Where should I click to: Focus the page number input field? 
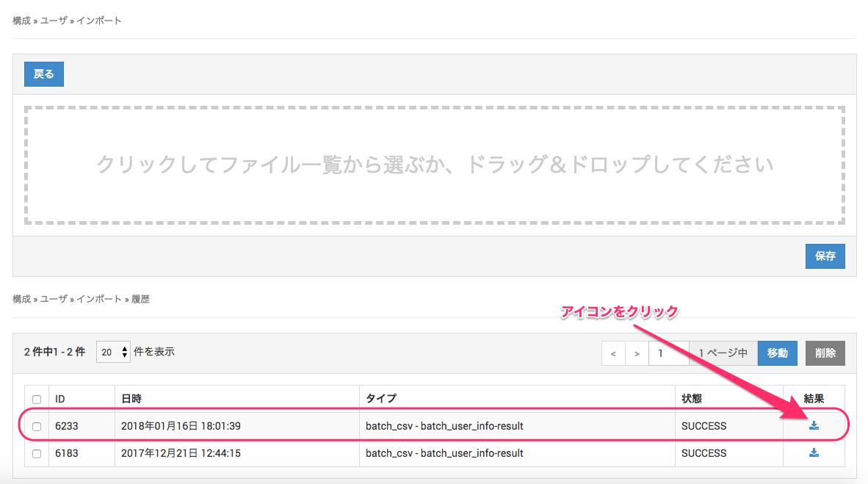[668, 353]
